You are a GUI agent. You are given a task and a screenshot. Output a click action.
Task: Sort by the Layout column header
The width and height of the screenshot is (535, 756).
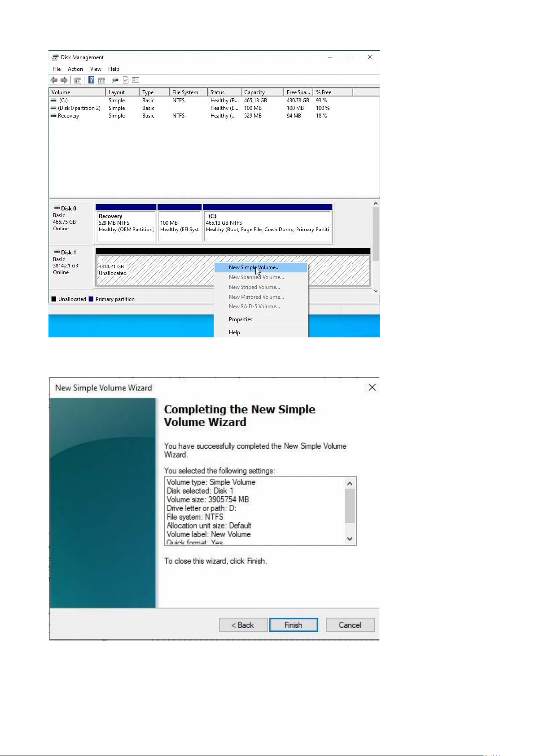click(123, 92)
